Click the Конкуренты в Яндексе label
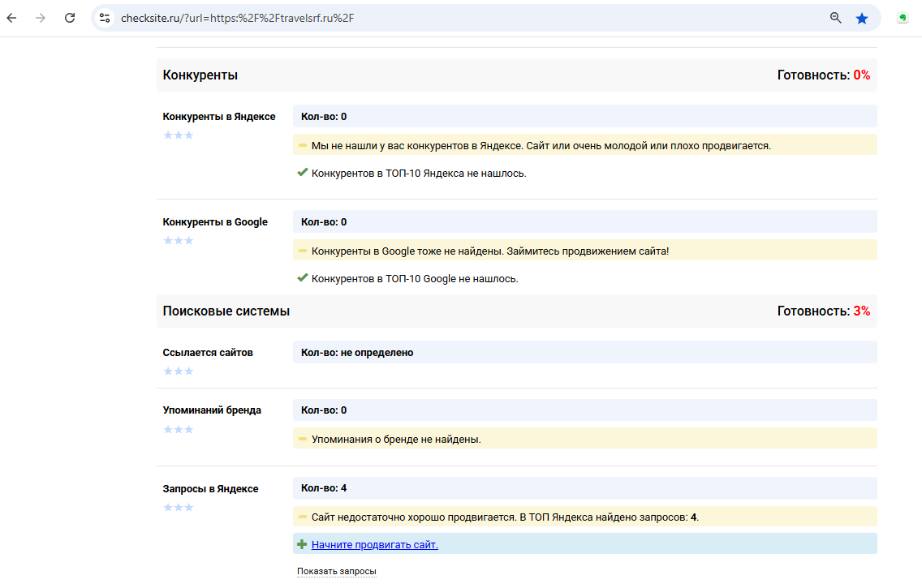922x588 pixels. 219,116
